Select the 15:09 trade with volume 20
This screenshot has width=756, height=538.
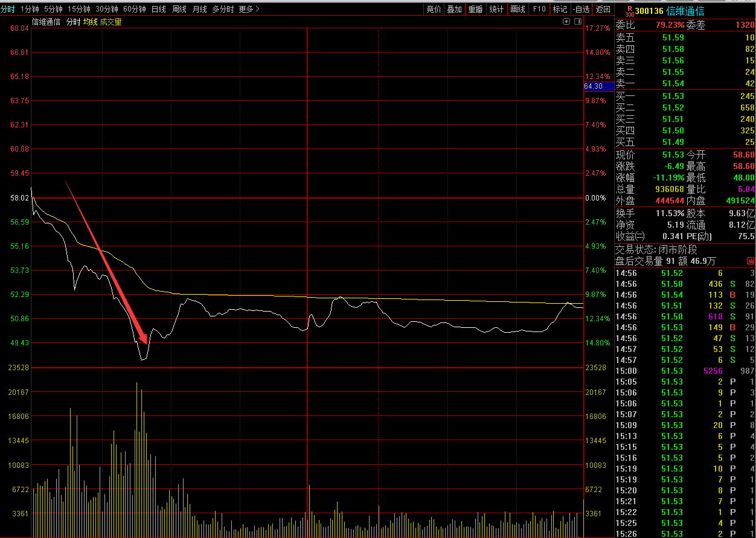pyautogui.click(x=685, y=425)
